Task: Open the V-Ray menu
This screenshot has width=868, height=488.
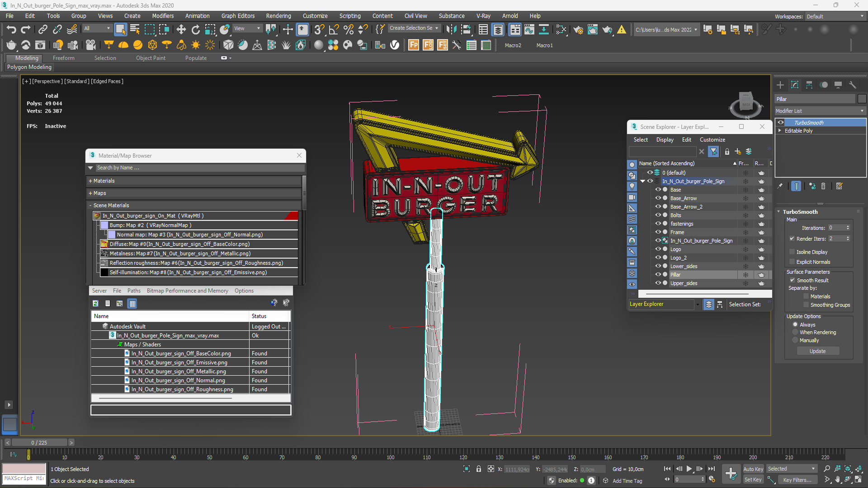Action: coord(483,16)
